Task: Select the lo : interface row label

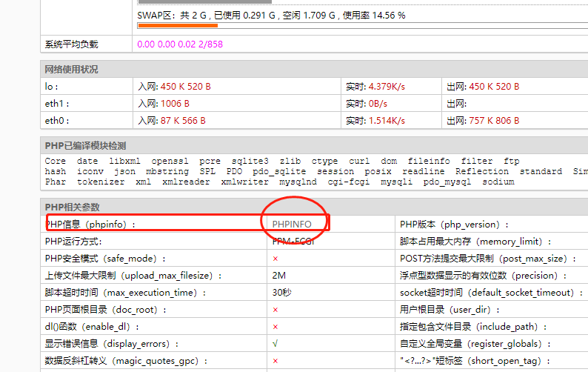Action: (x=51, y=87)
